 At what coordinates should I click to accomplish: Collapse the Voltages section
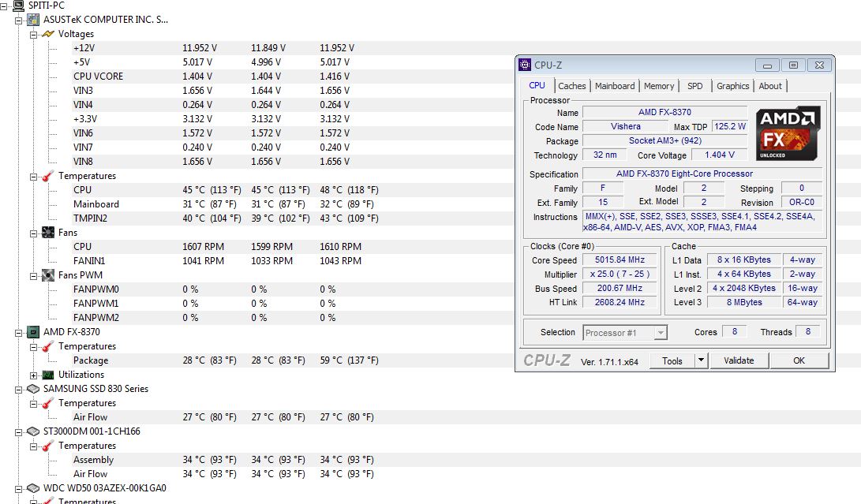pyautogui.click(x=33, y=35)
